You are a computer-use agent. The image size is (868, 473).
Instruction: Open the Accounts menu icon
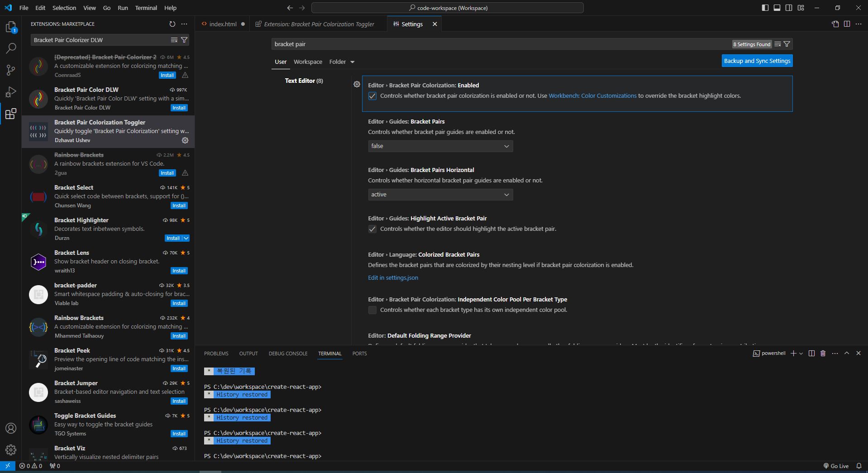pos(11,428)
